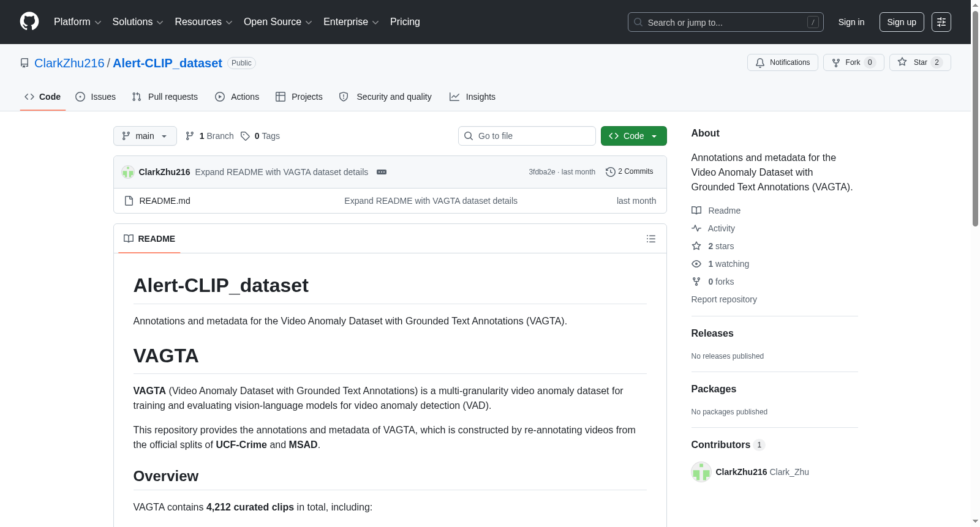980x527 pixels.
Task: Open the README.md file
Action: point(165,201)
